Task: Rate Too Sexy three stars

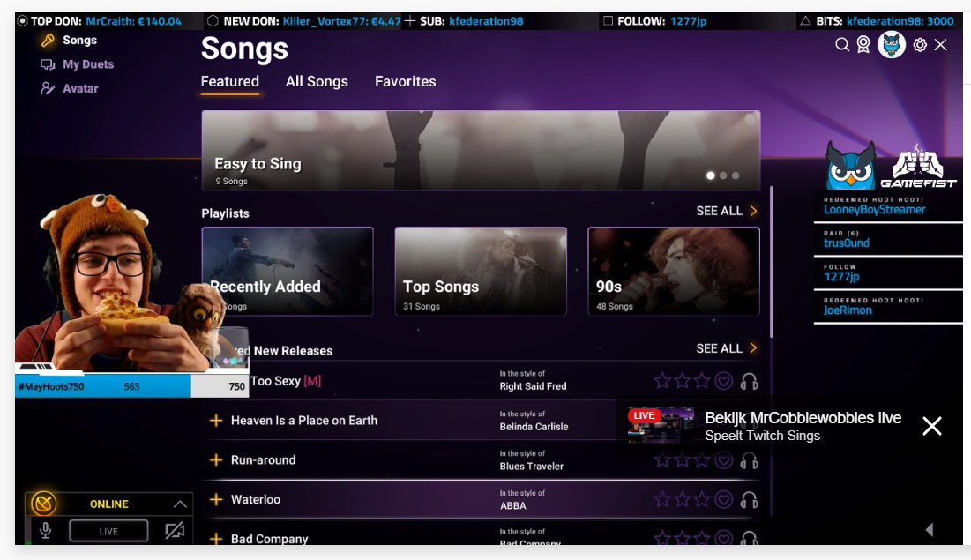Action: click(702, 380)
